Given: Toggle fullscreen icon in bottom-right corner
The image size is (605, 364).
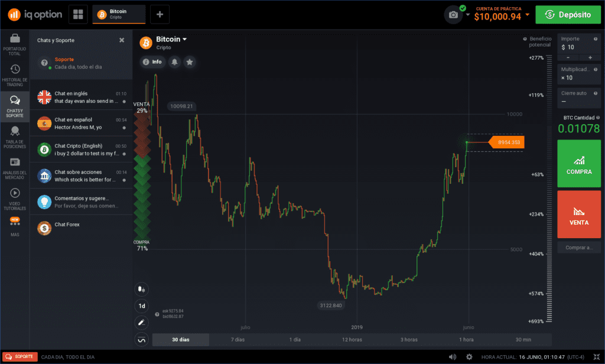Looking at the screenshot, I should (x=597, y=357).
